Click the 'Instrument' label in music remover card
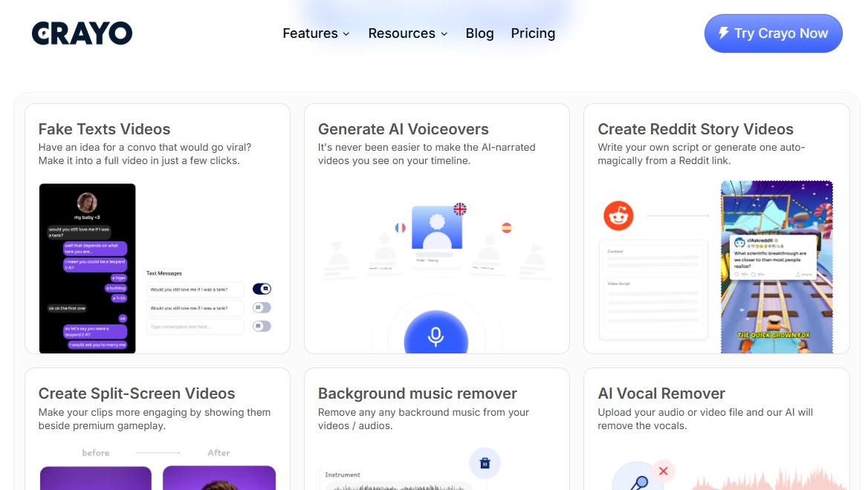Image resolution: width=868 pixels, height=490 pixels. tap(342, 474)
